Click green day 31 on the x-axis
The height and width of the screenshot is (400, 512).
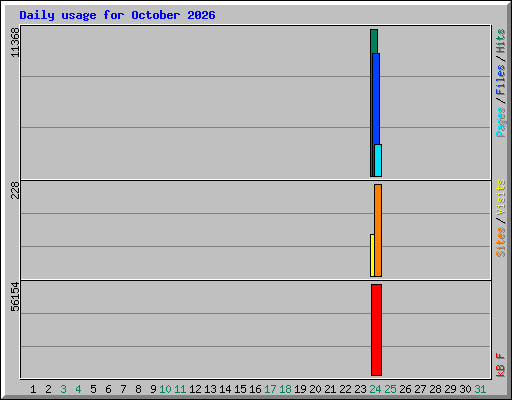coord(480,389)
